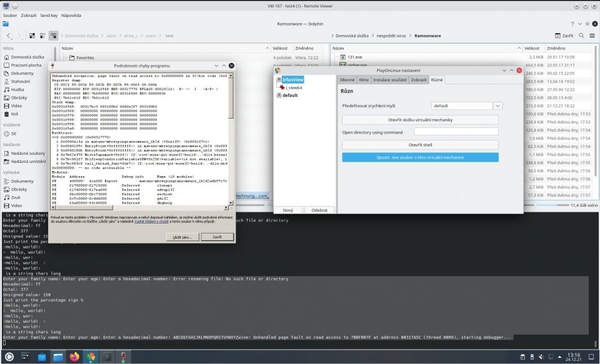Click nespoštět virus breadcrumb
Image resolution: width=600 pixels, height=364 pixels.
(x=391, y=36)
